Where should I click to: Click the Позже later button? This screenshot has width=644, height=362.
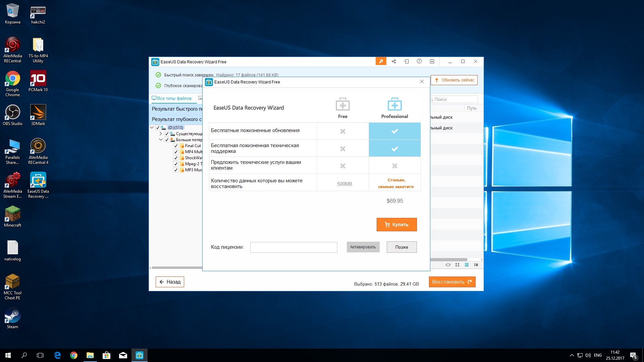coord(401,247)
